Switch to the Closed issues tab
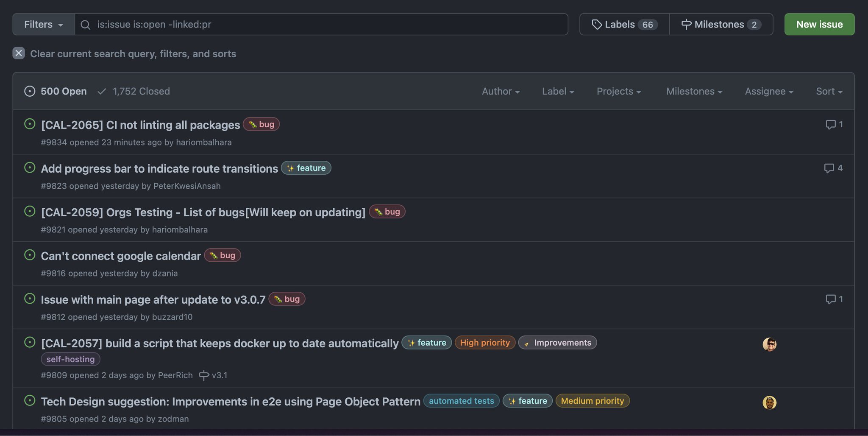Screen dimensions: 868x436 (x=134, y=91)
